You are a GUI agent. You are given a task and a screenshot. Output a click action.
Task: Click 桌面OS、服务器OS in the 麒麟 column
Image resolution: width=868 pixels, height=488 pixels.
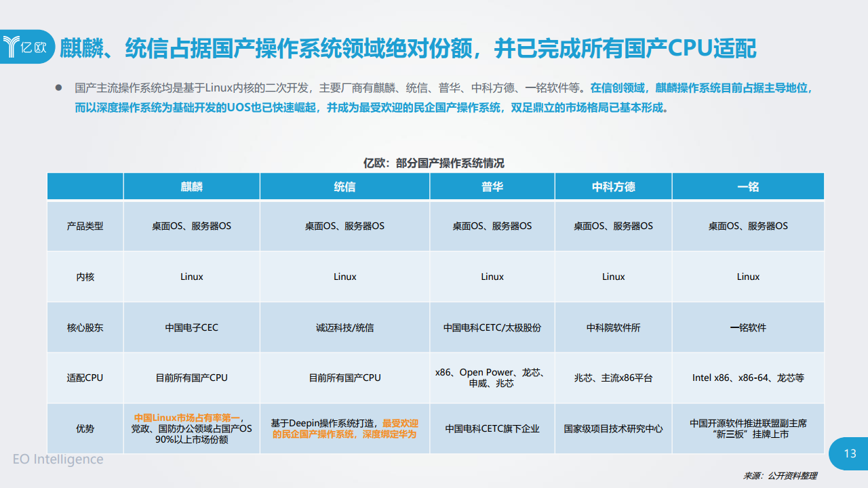[x=192, y=226]
